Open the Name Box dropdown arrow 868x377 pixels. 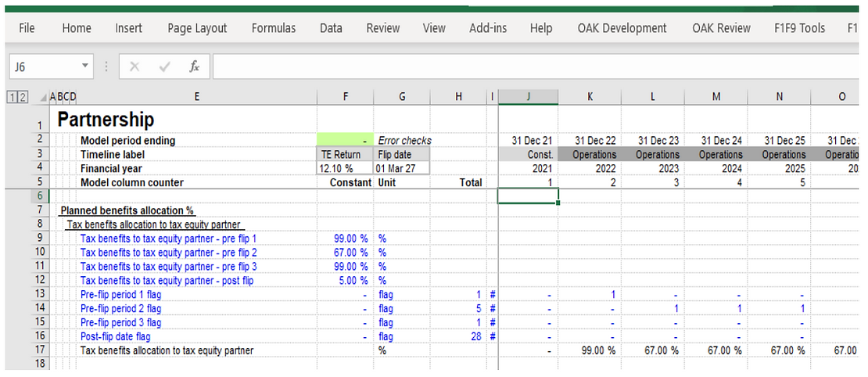[84, 67]
